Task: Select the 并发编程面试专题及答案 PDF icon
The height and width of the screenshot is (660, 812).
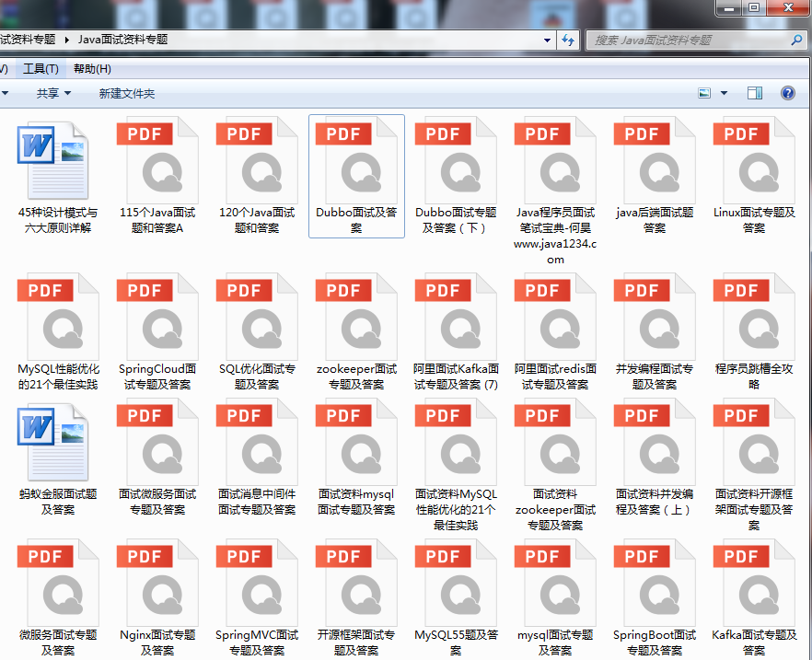Action: (x=655, y=317)
